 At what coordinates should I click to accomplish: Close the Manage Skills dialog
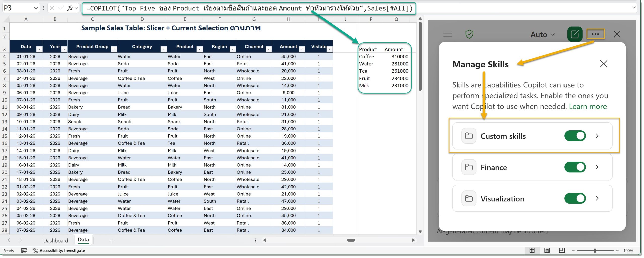603,64
